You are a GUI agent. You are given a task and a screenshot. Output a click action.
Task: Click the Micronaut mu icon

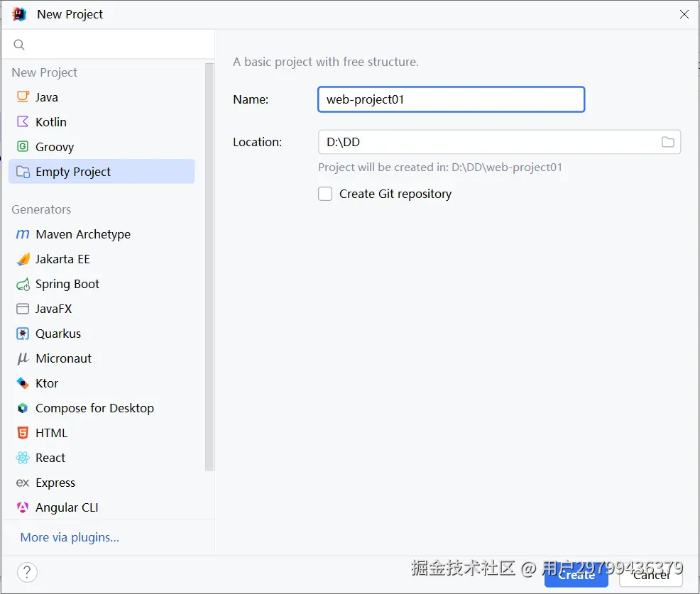[x=23, y=358]
